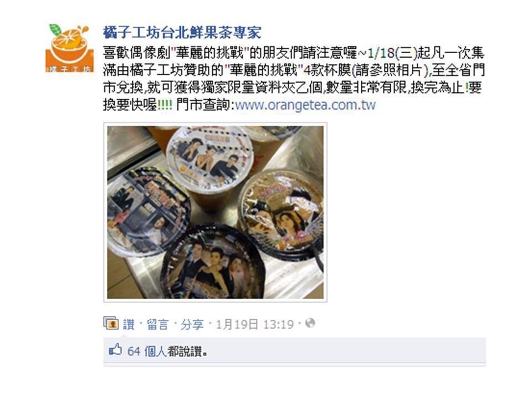Viewport: 532px width, 399px height.
Task: View the 64 個人 likers list
Action: (x=147, y=351)
